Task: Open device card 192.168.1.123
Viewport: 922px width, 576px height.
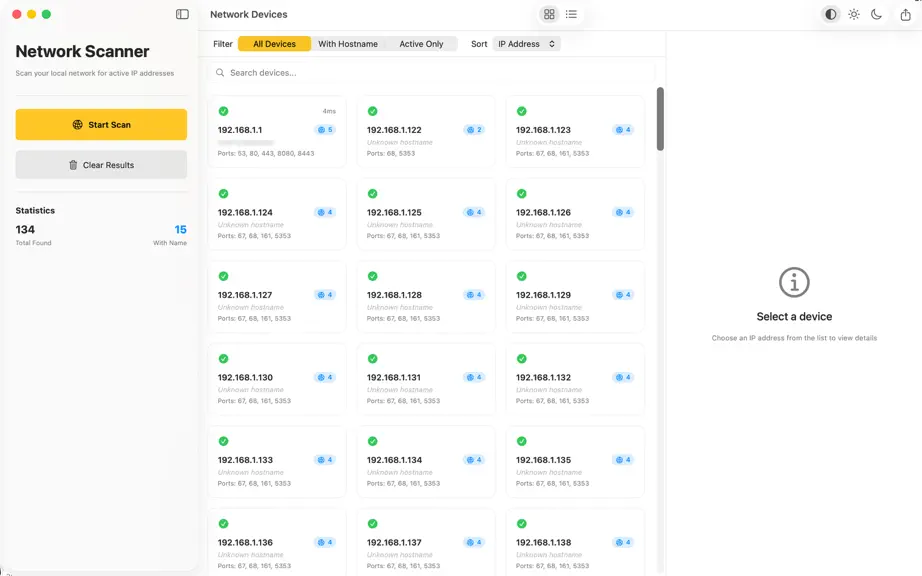Action: click(575, 132)
